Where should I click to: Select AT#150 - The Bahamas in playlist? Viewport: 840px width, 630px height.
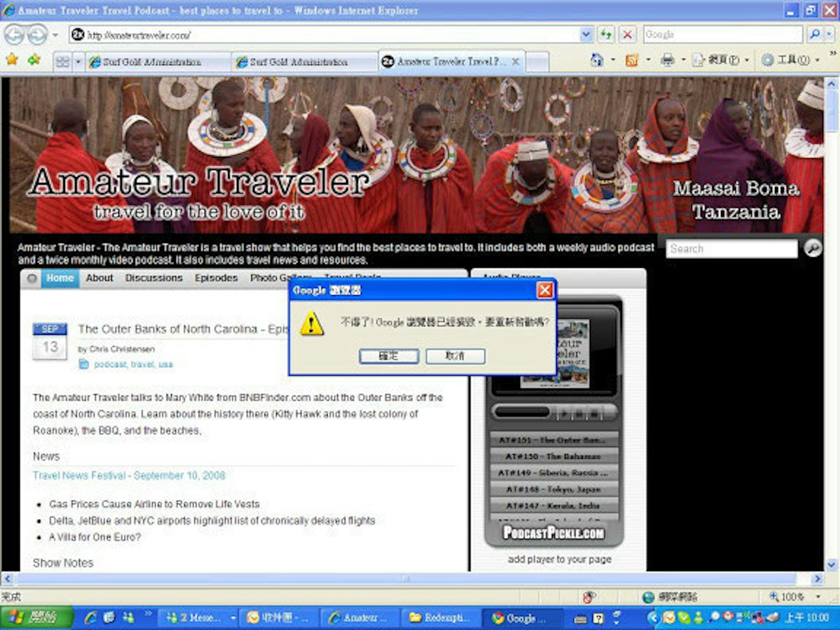click(553, 456)
